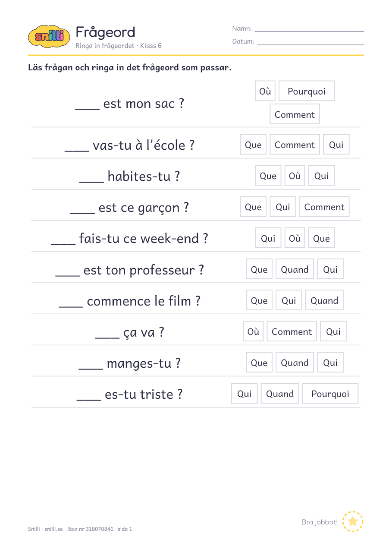Image resolution: width=392 pixels, height=555 pixels.
Task: Click the Datum input line
Action: pos(310,42)
